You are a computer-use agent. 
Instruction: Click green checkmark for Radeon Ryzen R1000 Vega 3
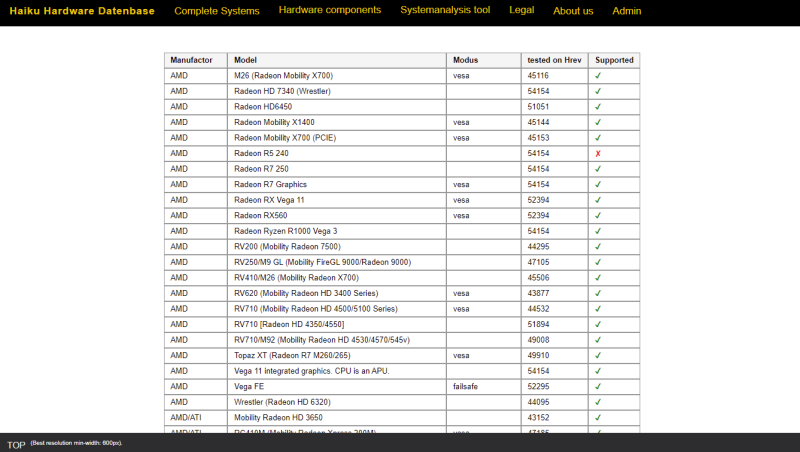598,231
